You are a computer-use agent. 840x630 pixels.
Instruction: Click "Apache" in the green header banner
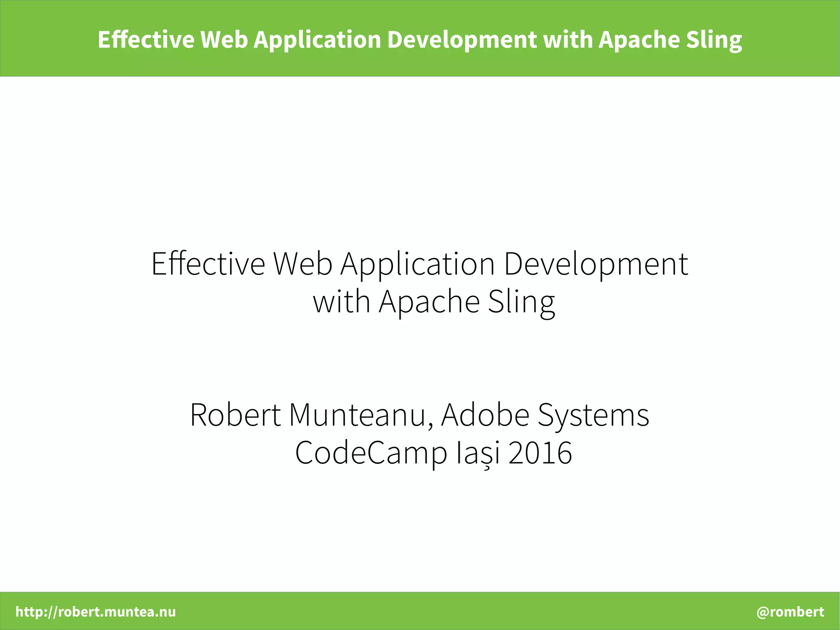click(x=639, y=40)
